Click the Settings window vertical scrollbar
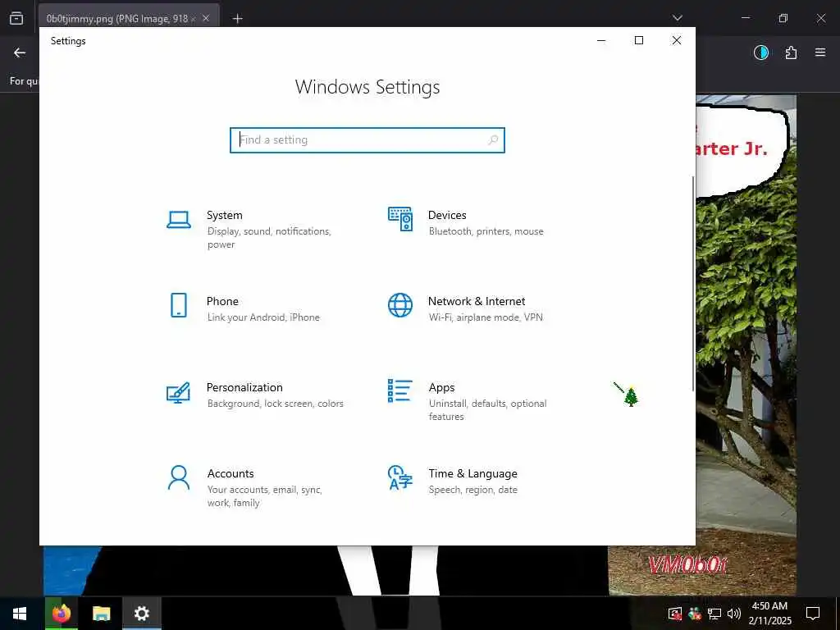840x630 pixels. [693, 284]
